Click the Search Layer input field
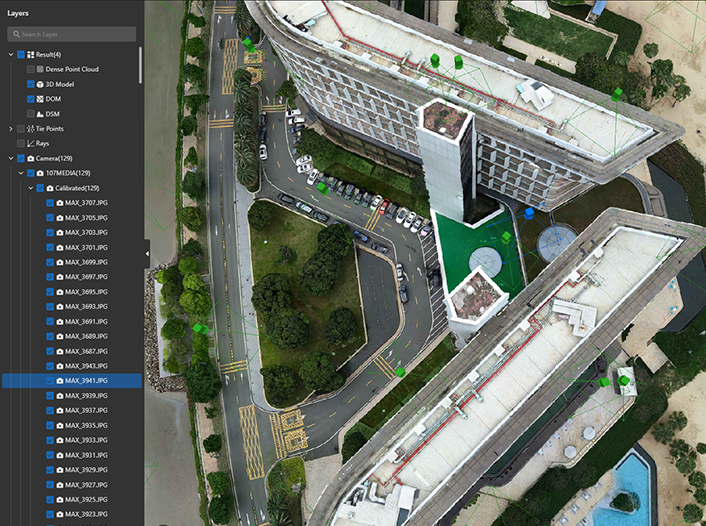This screenshot has height=526, width=706. (75, 34)
